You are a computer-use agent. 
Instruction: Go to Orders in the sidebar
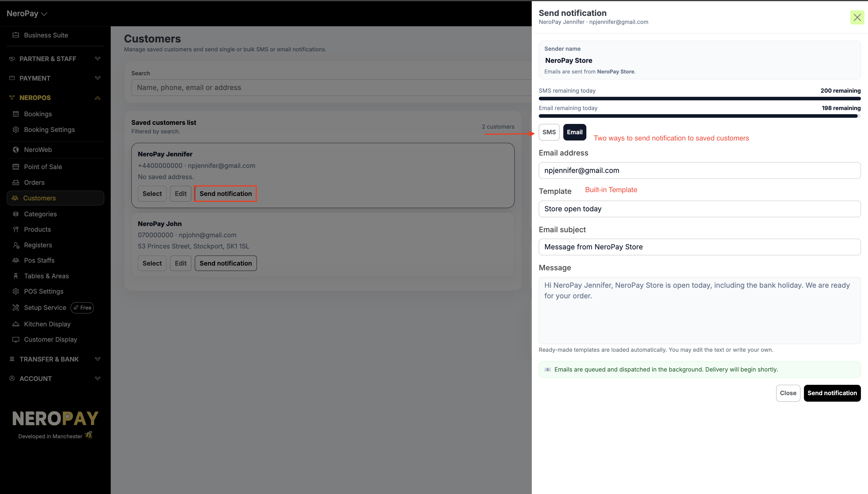coord(34,183)
